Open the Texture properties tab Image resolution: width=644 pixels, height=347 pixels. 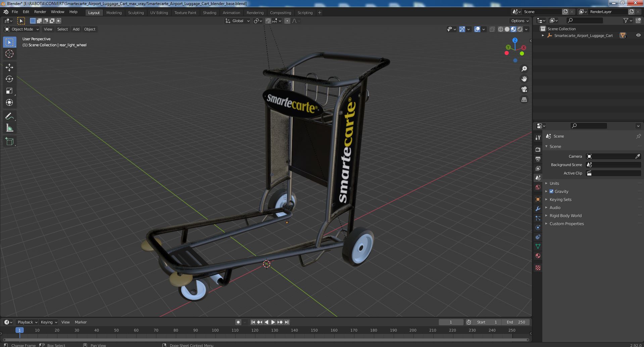(538, 268)
